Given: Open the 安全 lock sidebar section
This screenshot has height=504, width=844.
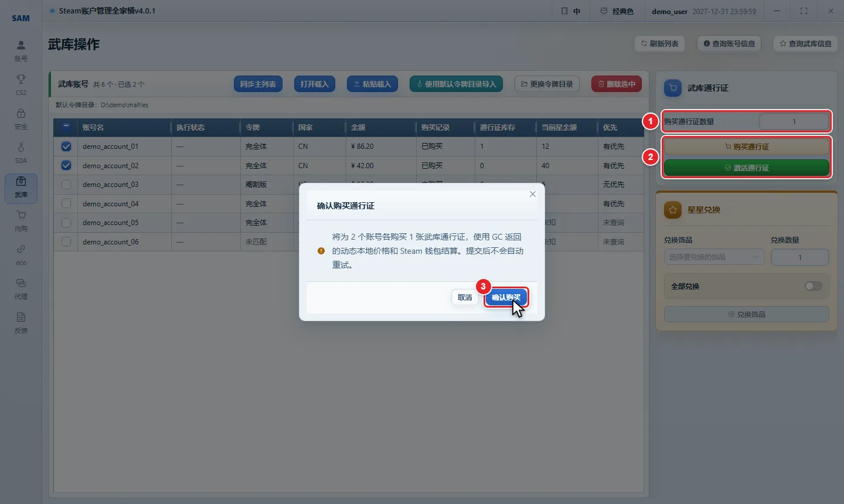Looking at the screenshot, I should pyautogui.click(x=21, y=119).
